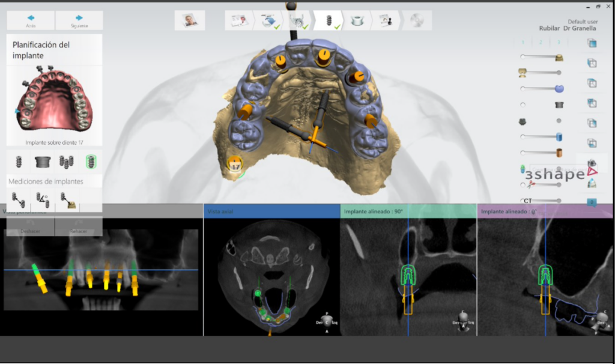Select the multiple implants tool
Viewport: 615px width, 364px height.
coord(66,162)
